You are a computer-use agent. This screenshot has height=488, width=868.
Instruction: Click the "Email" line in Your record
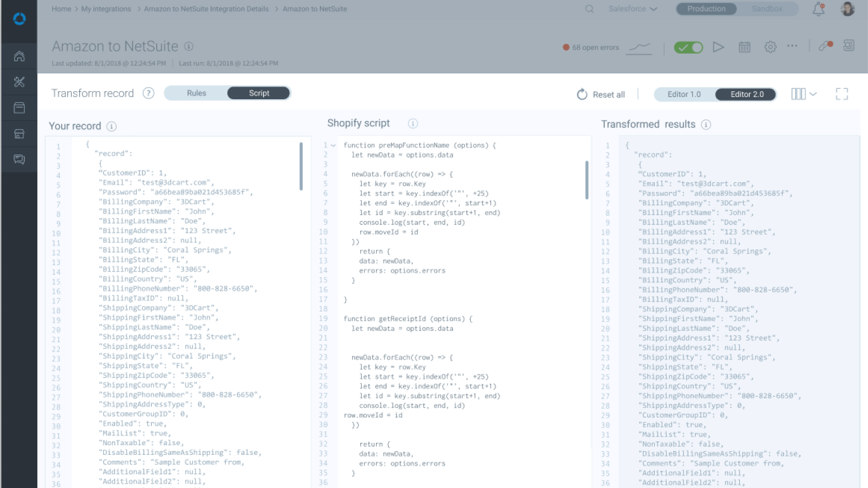pos(156,183)
